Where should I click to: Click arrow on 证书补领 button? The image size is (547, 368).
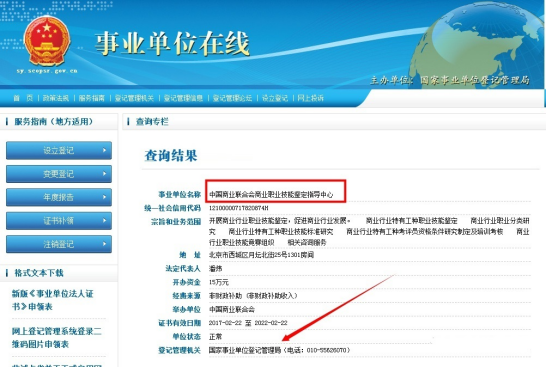104,220
